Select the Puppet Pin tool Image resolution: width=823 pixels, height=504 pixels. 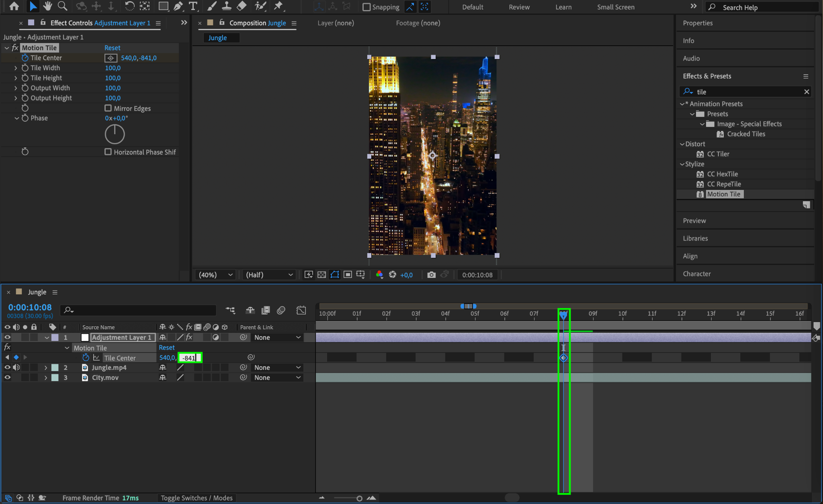(278, 6)
